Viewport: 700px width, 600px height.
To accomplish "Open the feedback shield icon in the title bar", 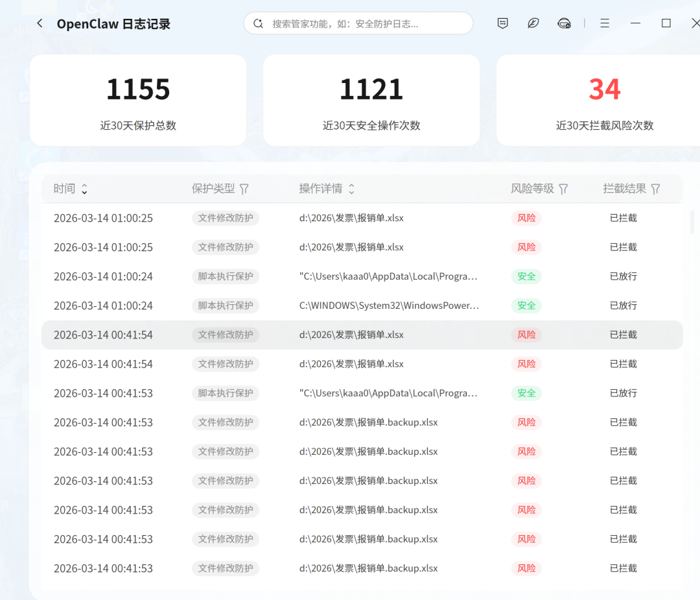I will [502, 23].
